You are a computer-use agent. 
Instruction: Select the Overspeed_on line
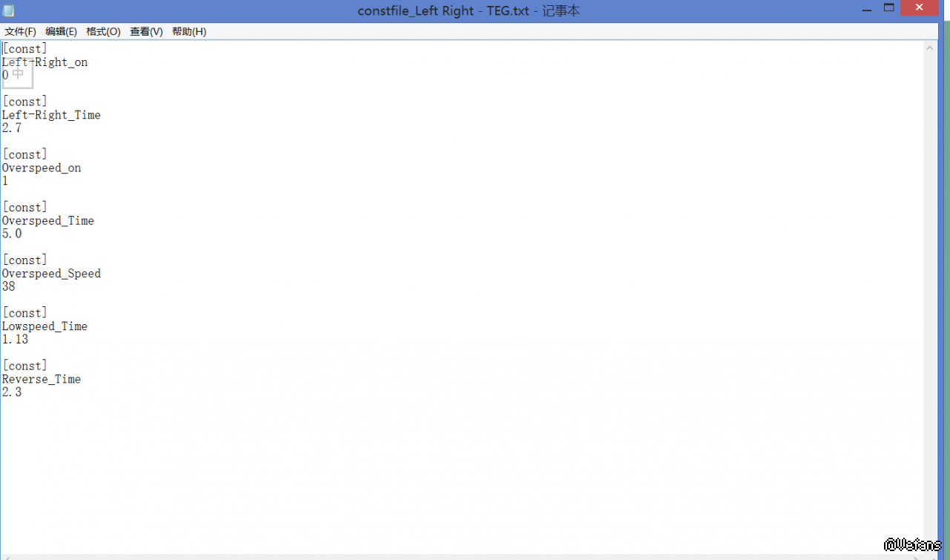[42, 168]
